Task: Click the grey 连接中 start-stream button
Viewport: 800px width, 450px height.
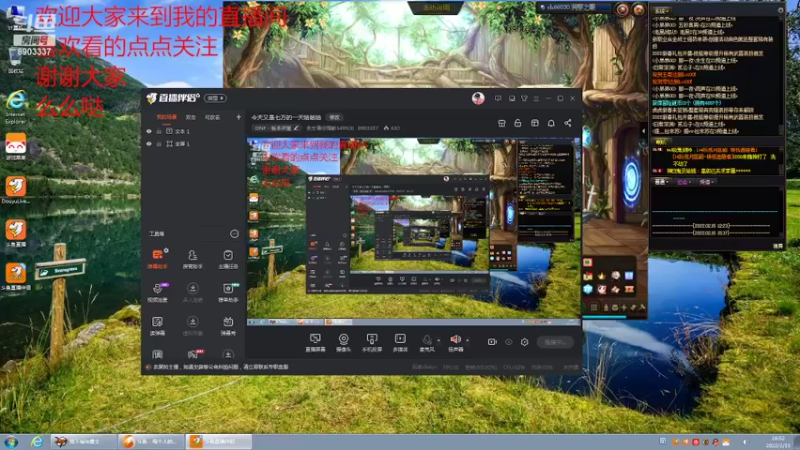Action: tap(556, 342)
